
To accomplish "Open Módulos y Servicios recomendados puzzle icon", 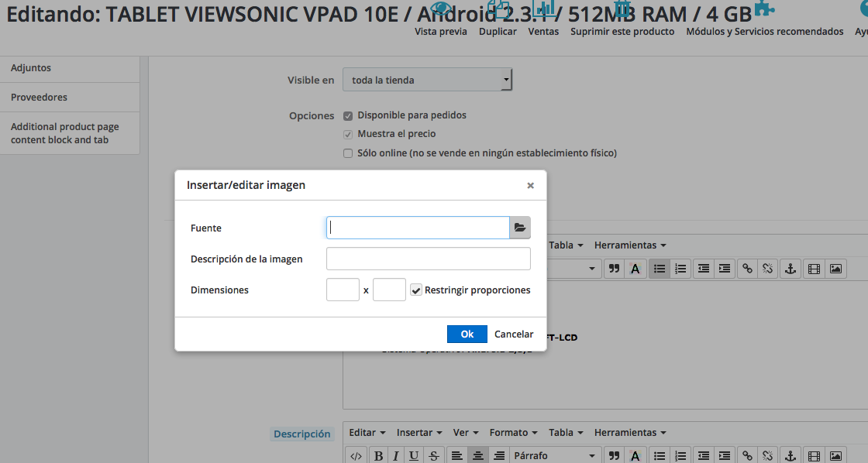I will coord(765,8).
